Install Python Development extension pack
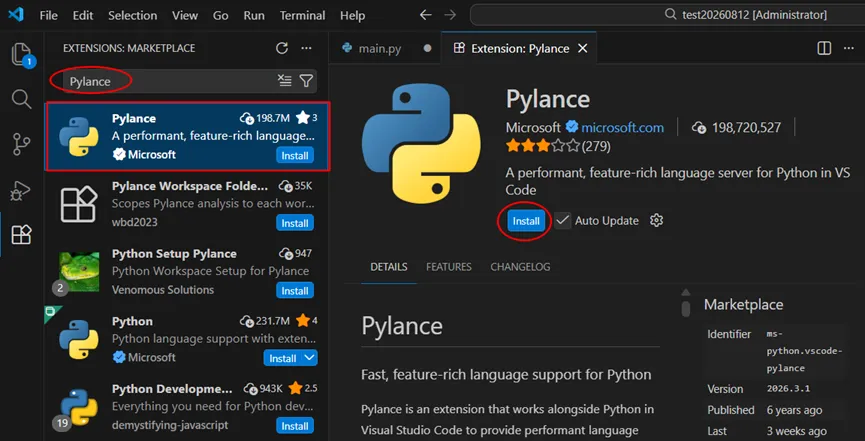Screen dimensions: 865x441 [295, 426]
